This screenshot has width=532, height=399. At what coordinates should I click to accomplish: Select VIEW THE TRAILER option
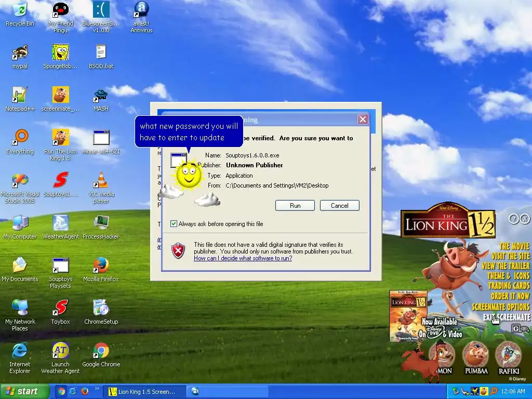coord(506,265)
